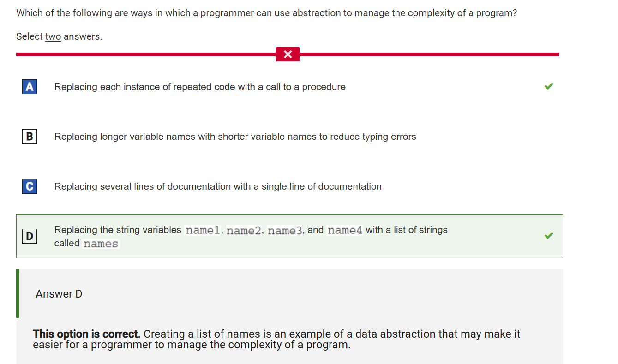Click the 'repeated code with a procedure' option text

200,87
